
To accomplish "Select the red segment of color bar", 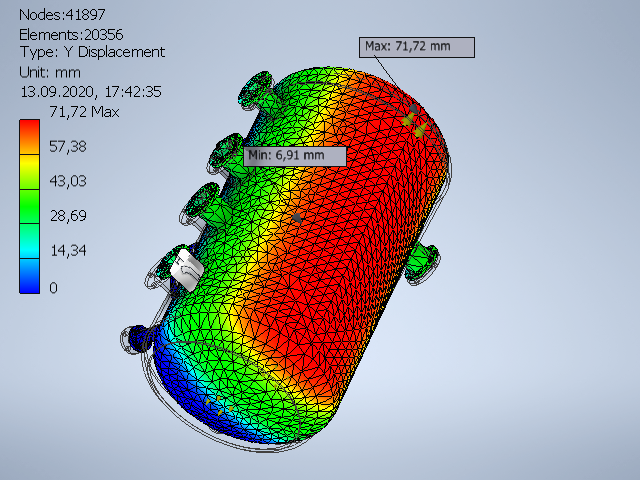I will [29, 137].
